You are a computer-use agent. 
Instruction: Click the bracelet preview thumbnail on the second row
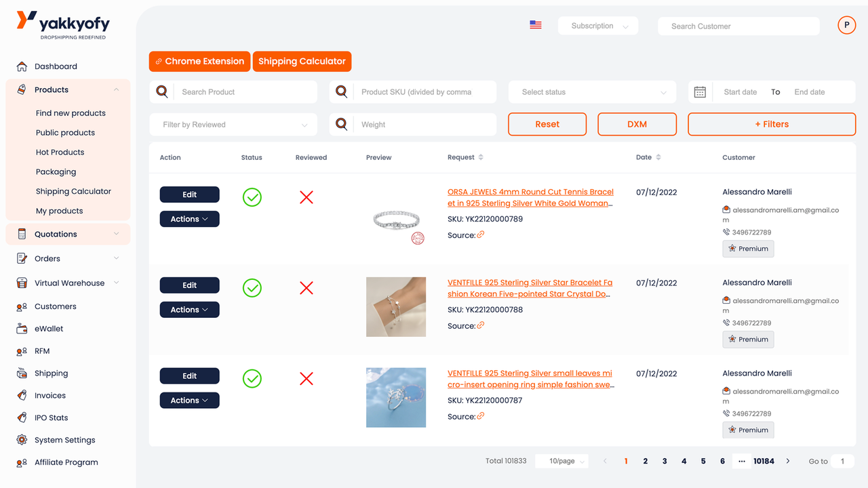pyautogui.click(x=395, y=307)
